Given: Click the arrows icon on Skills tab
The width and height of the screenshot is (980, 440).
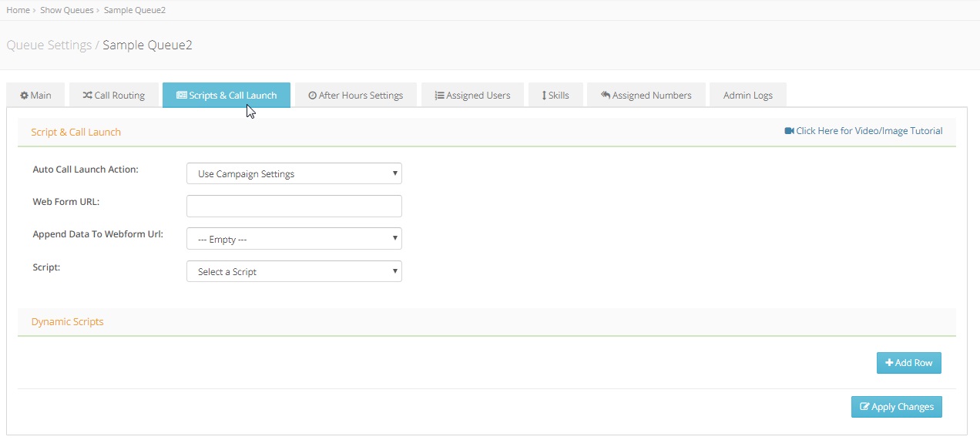Looking at the screenshot, I should tap(544, 96).
